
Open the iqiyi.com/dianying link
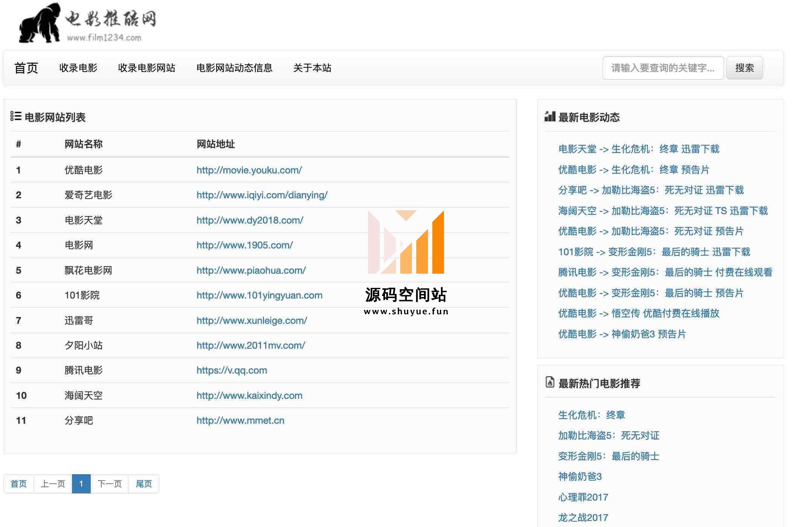click(x=262, y=195)
